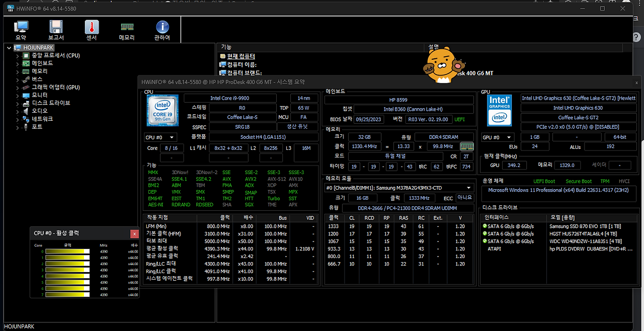Expand the 중앙 프로세서 (CPU) tree node

(x=18, y=56)
